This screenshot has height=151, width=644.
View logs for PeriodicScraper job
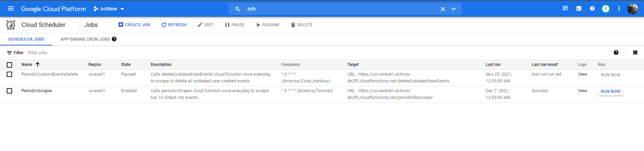pyautogui.click(x=583, y=91)
